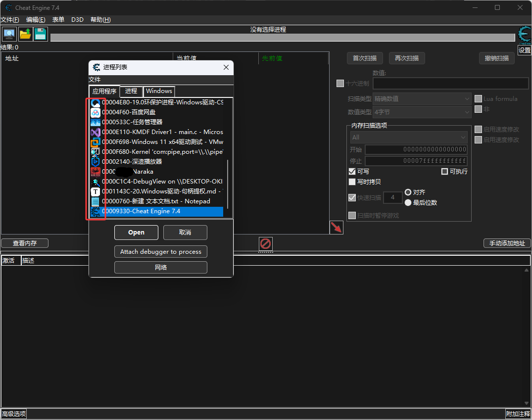Click the 网络 network button

click(x=161, y=267)
